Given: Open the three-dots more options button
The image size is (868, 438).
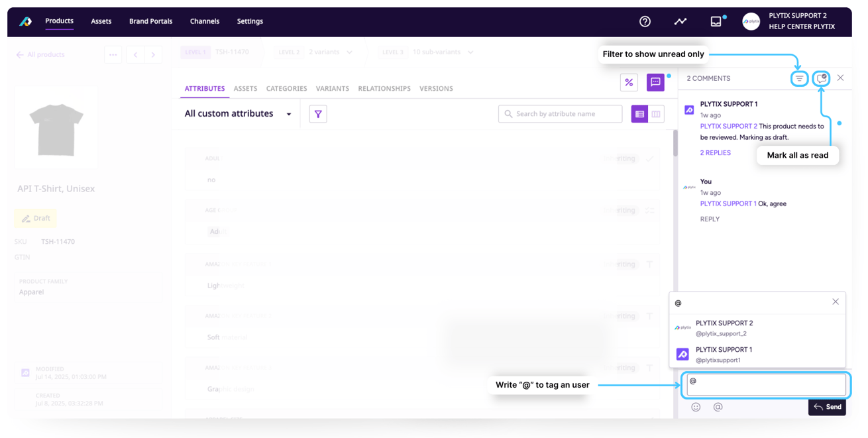Looking at the screenshot, I should (x=113, y=55).
